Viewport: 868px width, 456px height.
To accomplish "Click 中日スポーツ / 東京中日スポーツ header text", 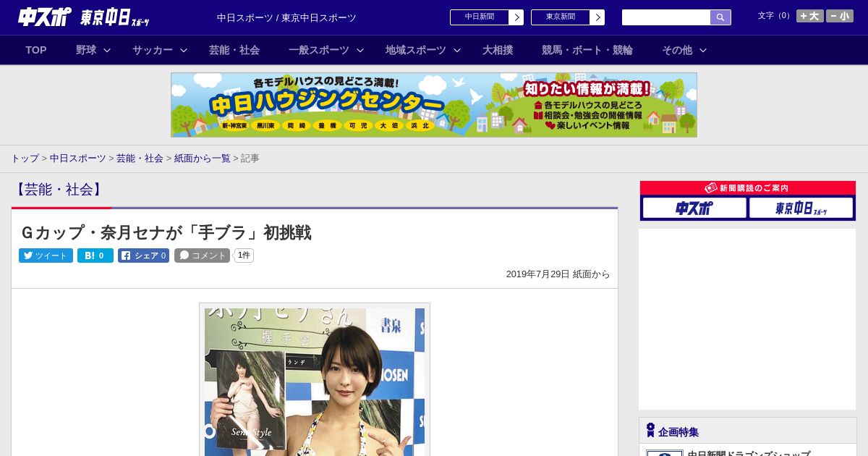I will pyautogui.click(x=286, y=17).
